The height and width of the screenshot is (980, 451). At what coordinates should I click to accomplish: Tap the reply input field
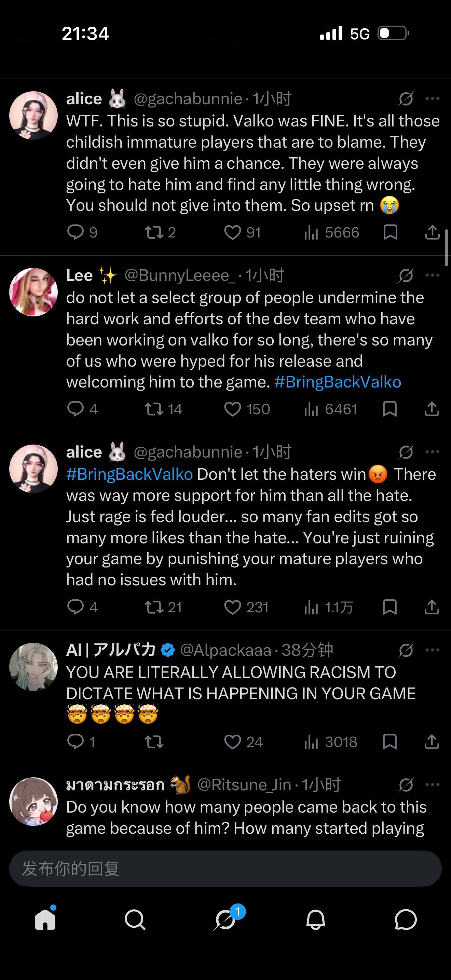(225, 869)
